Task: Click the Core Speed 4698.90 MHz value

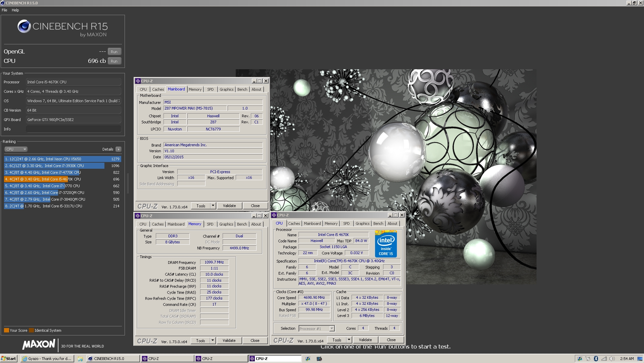Action: point(314,297)
